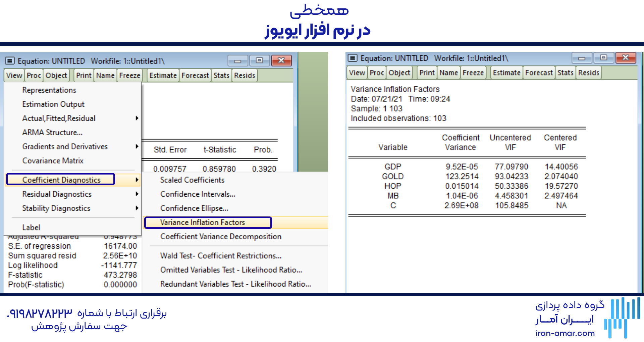
Task: Select "Scaled Coefficients" from the submenu
Action: coord(192,180)
